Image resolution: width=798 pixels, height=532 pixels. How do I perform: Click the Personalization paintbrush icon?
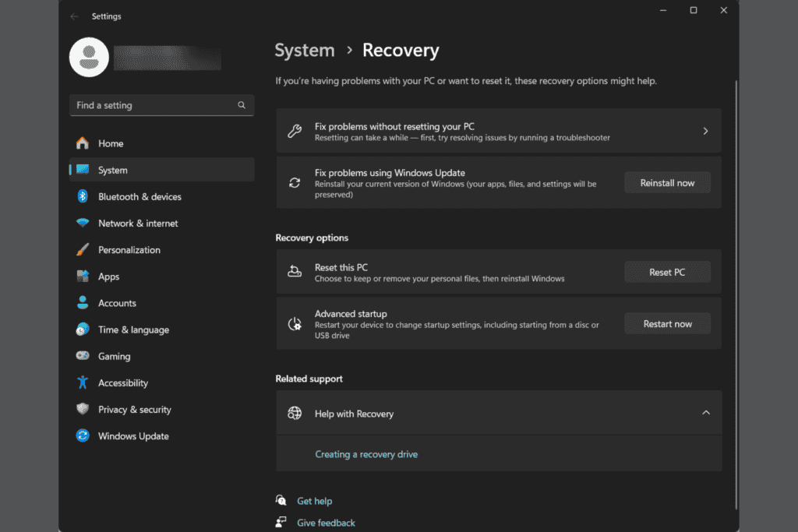point(83,250)
